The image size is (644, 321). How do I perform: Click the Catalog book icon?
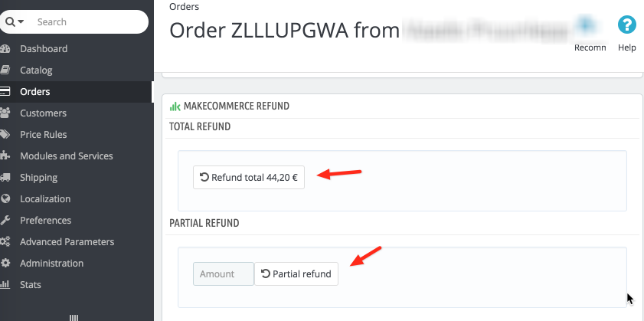click(5, 70)
